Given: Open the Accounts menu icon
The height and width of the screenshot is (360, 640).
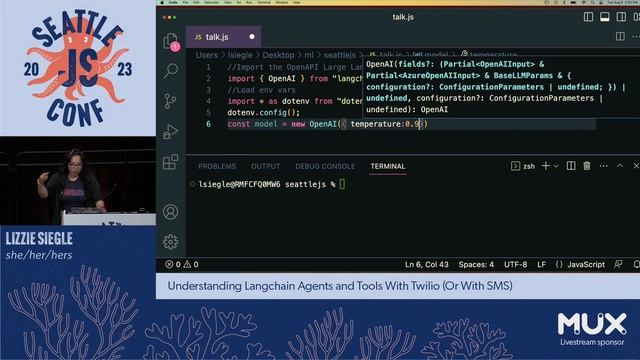Looking at the screenshot, I should tap(171, 212).
